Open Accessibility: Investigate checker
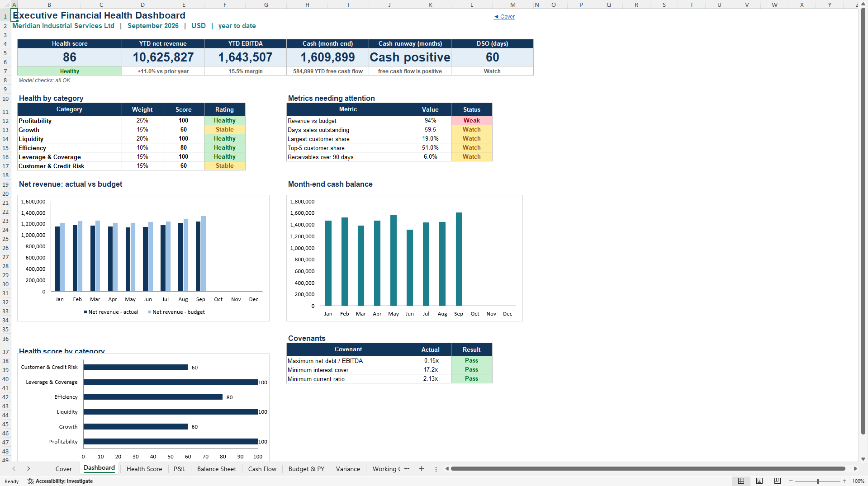 pos(60,481)
